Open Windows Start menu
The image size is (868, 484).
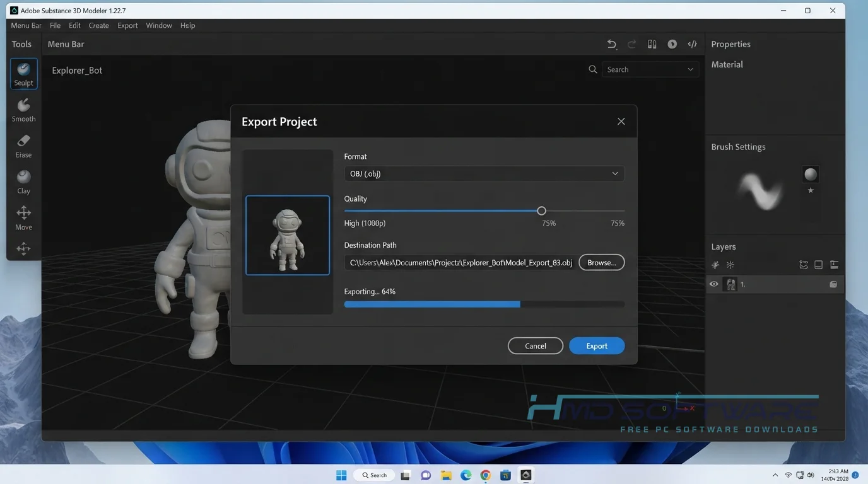[341, 475]
